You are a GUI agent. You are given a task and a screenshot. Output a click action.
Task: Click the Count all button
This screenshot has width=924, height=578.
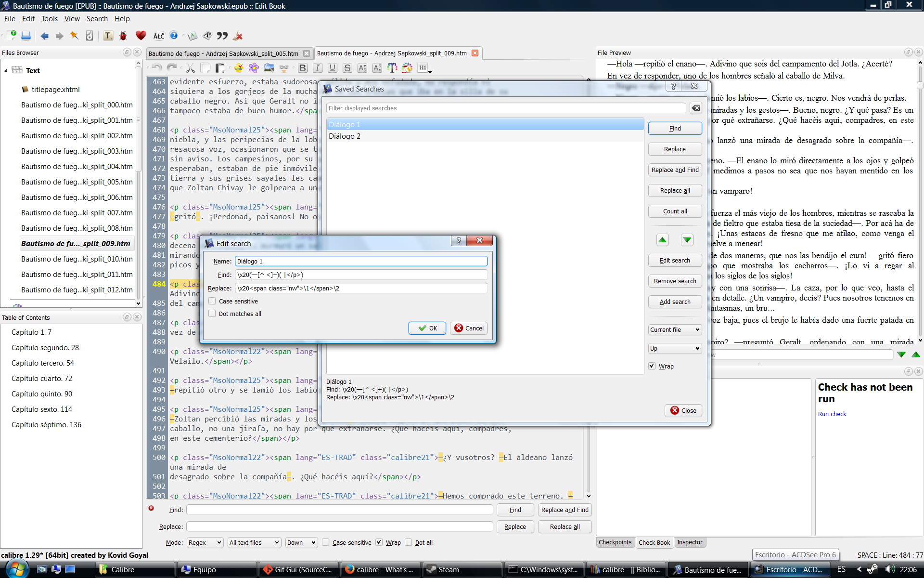point(675,211)
